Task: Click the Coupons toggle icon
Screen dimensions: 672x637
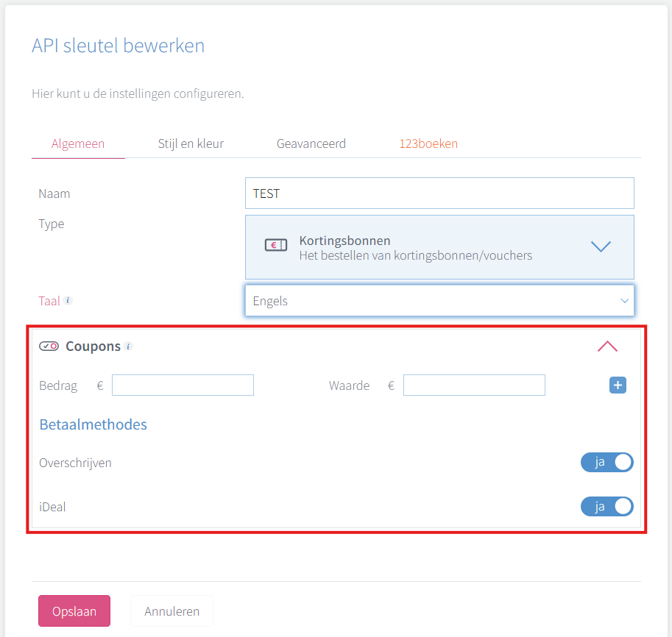Action: coord(49,346)
